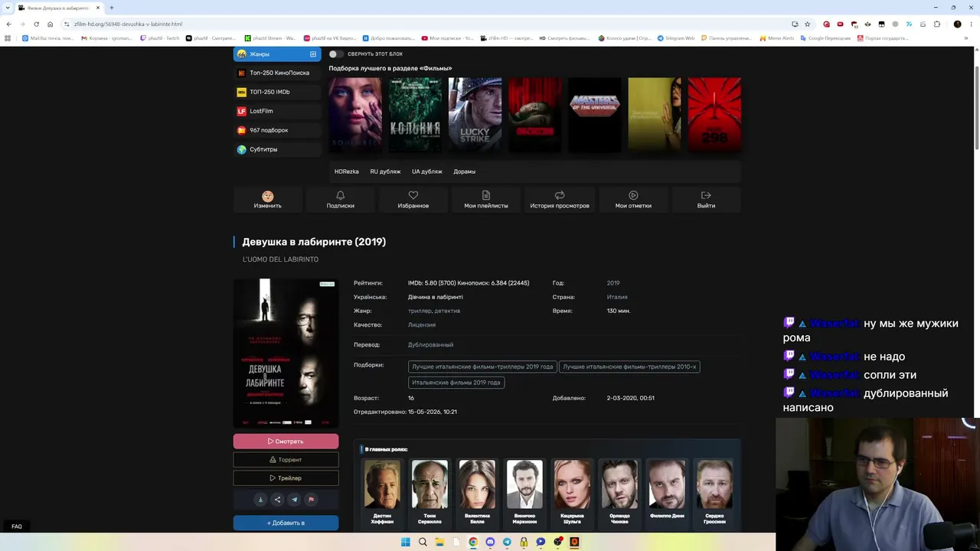980x551 pixels.
Task: Open the 'триллер' genre link
Action: pos(420,311)
